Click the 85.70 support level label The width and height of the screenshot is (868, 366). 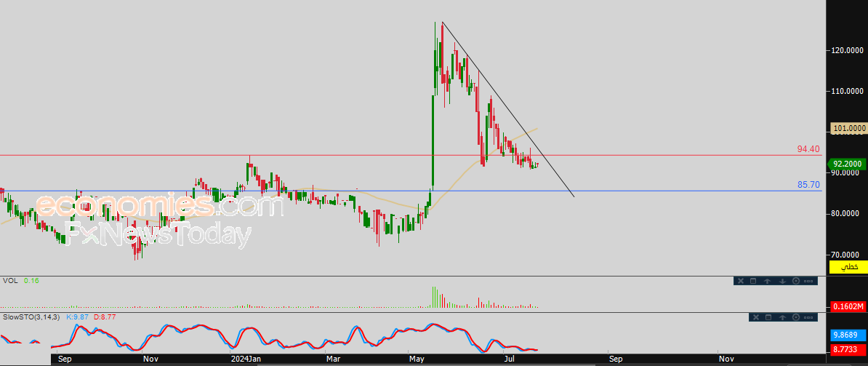click(808, 184)
